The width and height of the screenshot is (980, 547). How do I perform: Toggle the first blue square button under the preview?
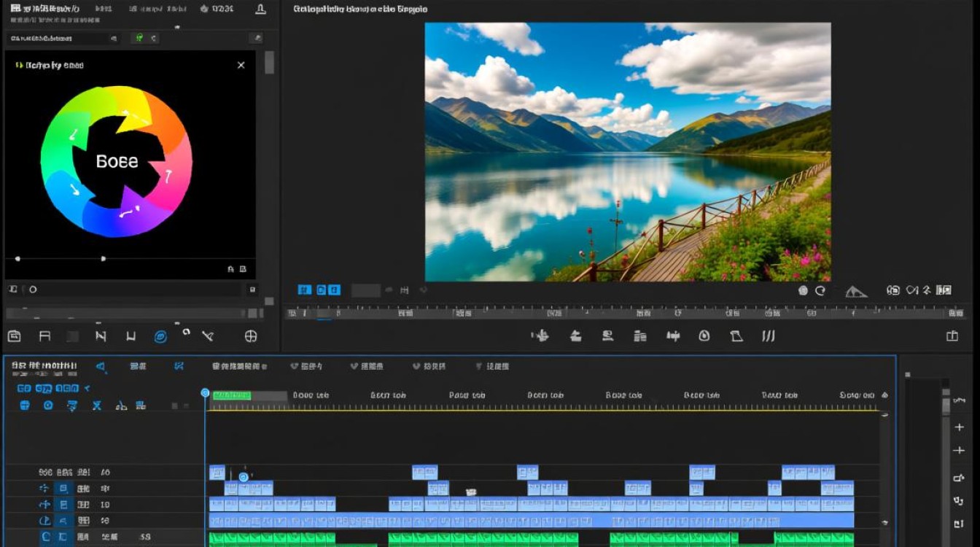point(304,290)
